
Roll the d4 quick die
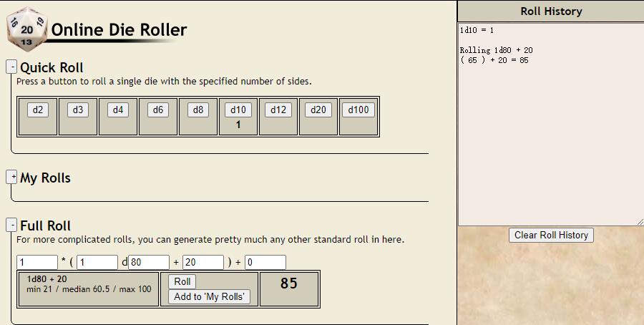tap(118, 110)
